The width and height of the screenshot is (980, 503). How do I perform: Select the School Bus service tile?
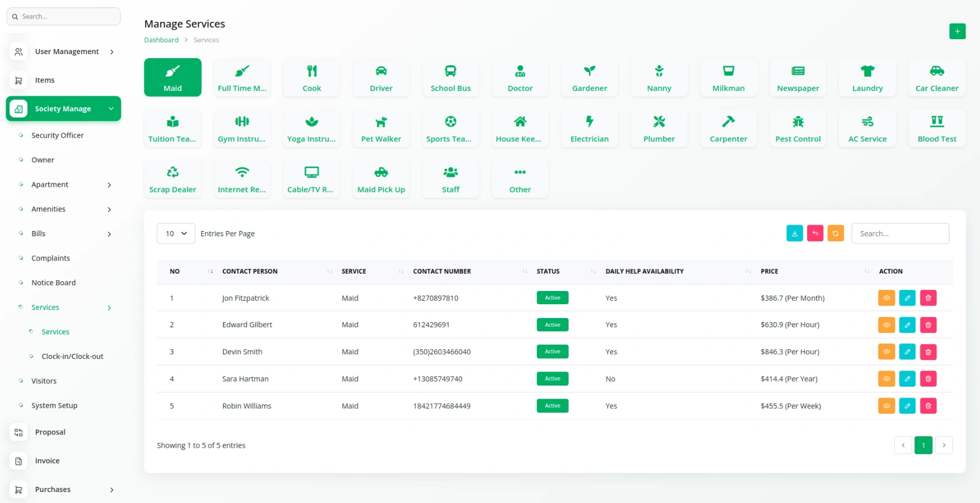pyautogui.click(x=451, y=77)
